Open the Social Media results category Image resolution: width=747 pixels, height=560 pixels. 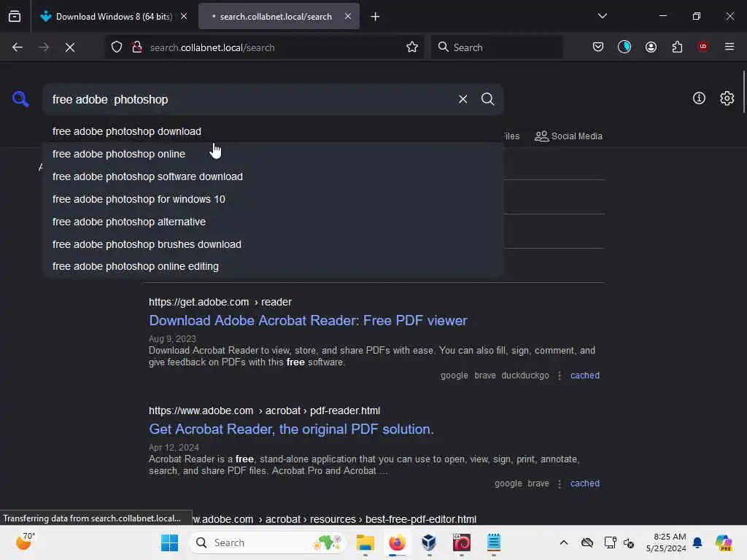point(568,136)
